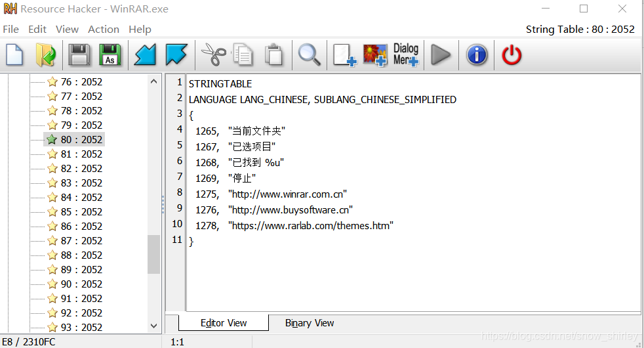The height and width of the screenshot is (348, 644).
Task: Click the http://www.buysoftware.cn string
Action: [x=291, y=210]
